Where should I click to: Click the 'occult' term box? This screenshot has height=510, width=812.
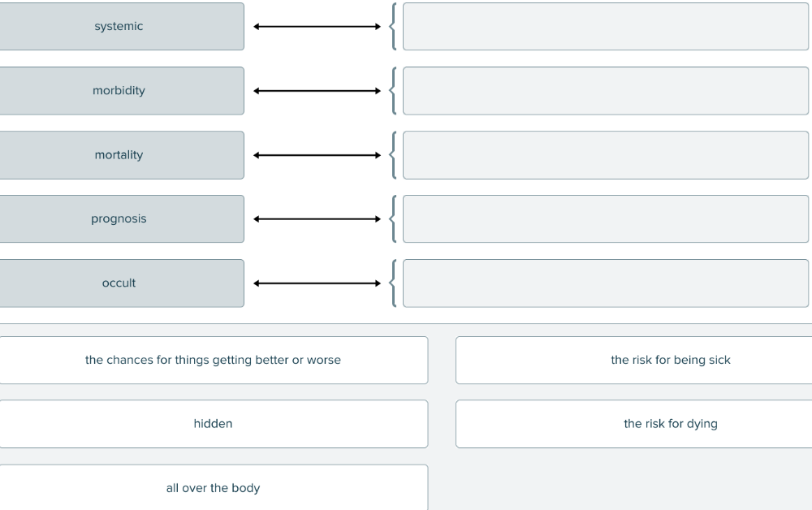[x=120, y=283]
